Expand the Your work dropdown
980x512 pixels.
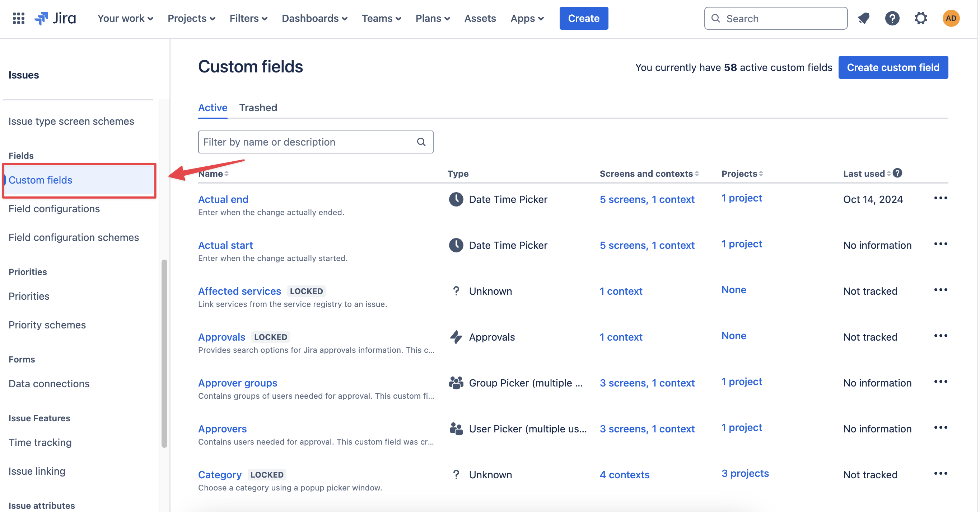tap(125, 18)
